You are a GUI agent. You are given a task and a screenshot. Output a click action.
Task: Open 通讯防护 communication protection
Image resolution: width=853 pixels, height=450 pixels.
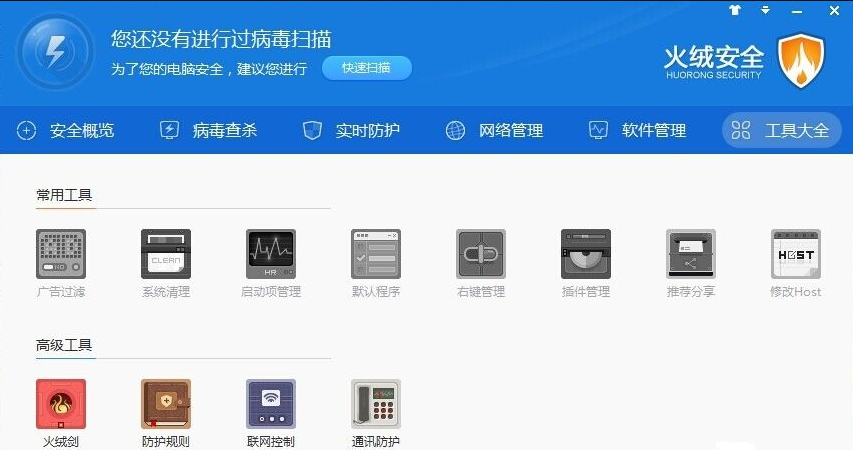(x=376, y=404)
